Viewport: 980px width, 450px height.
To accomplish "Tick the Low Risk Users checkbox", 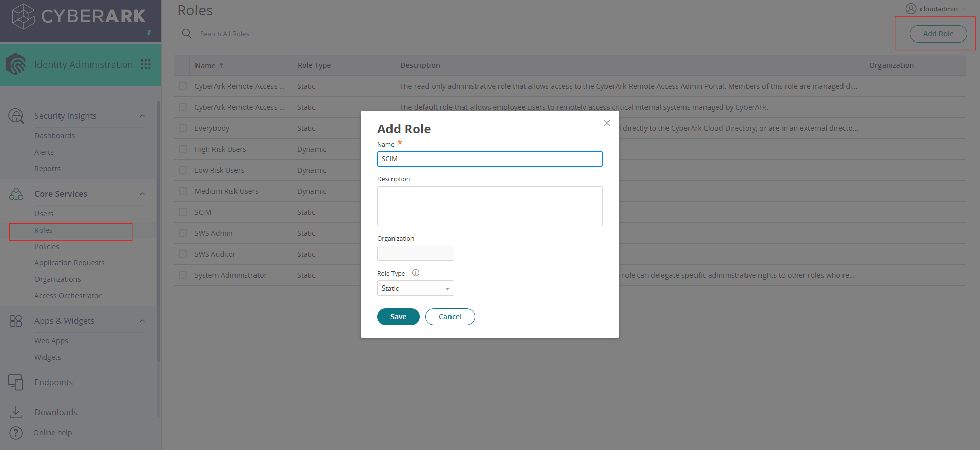I will pyautogui.click(x=183, y=170).
